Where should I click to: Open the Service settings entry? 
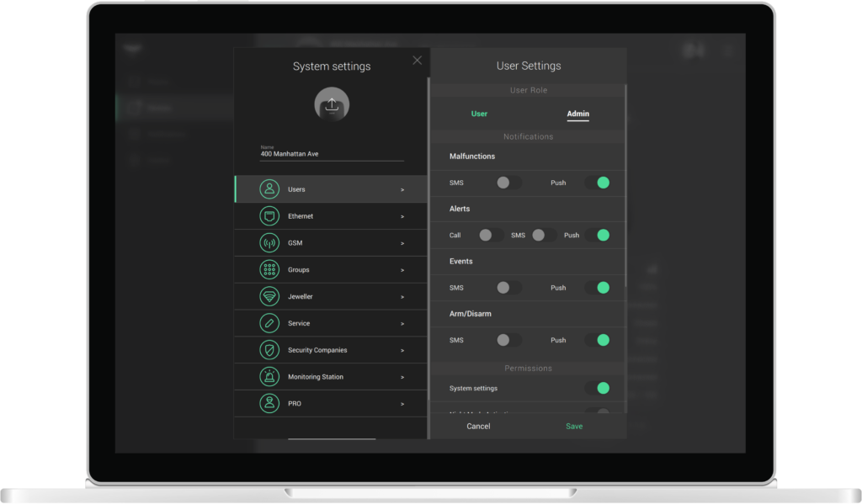[x=331, y=323]
